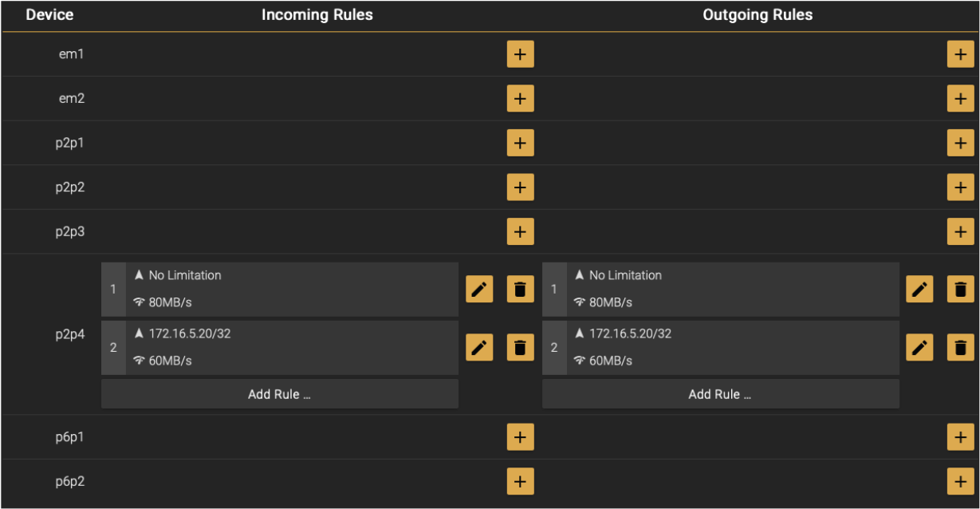The height and width of the screenshot is (509, 980).
Task: Add an outgoing rule for p2p2
Action: coord(960,187)
